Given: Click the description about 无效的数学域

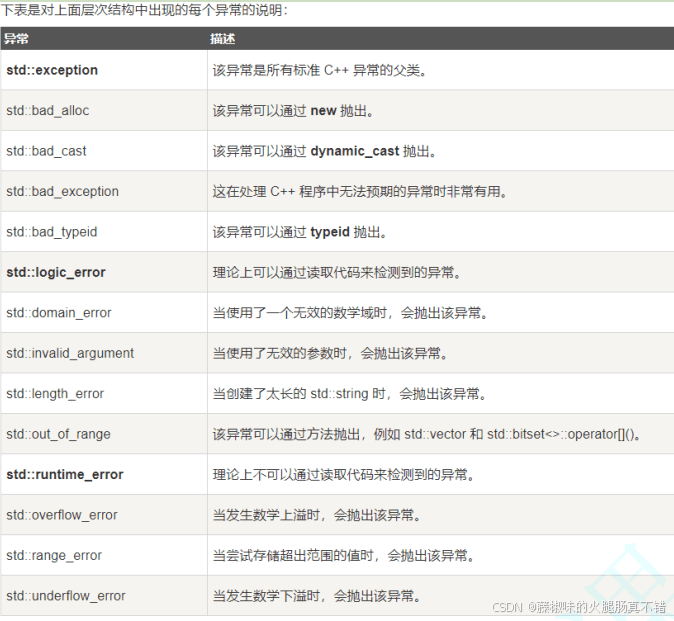Looking at the screenshot, I should [350, 312].
